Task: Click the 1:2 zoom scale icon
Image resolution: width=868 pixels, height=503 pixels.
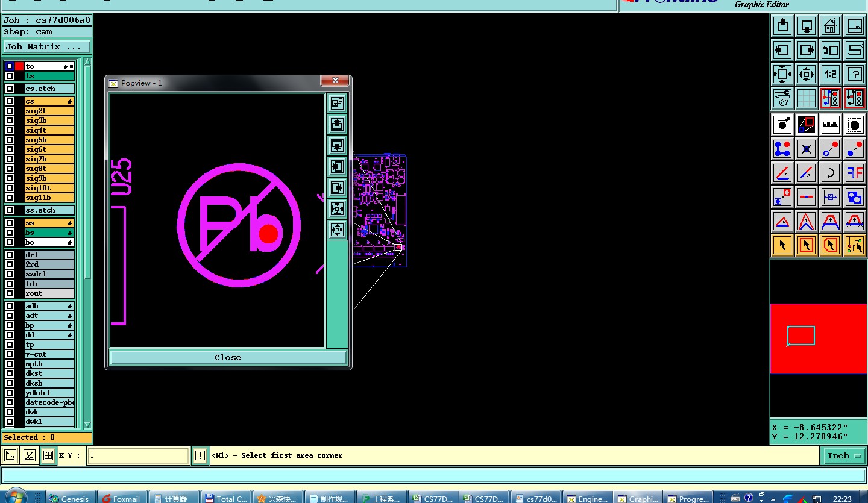Action: (831, 74)
